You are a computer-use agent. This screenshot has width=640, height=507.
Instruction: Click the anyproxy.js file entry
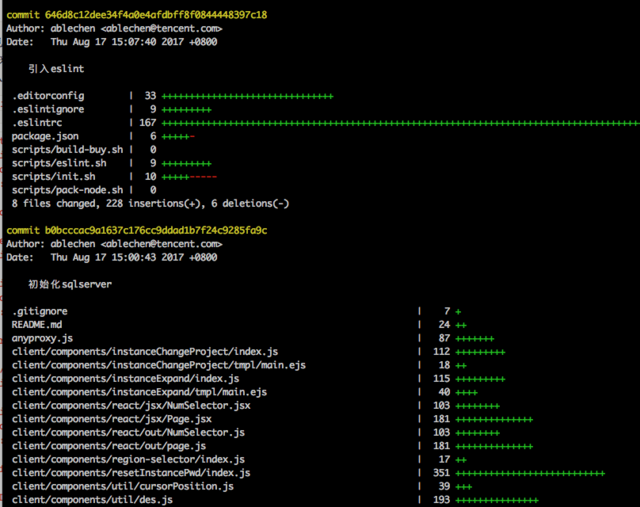42,338
